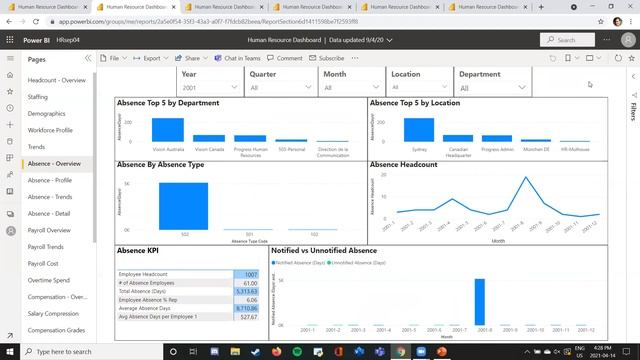Open Favorites star in the left rail

coord(10,91)
